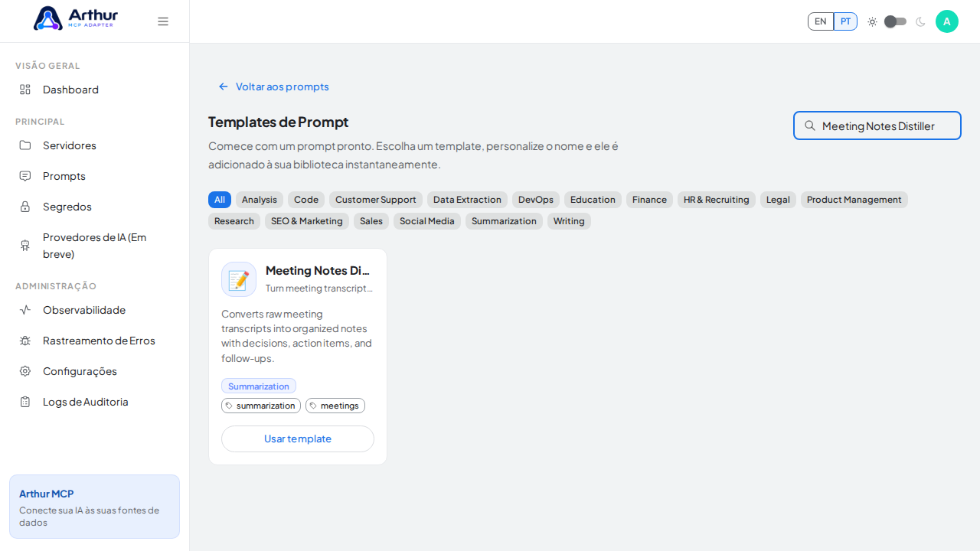
Task: Open Dashboard in the sidebar
Action: click(x=95, y=90)
